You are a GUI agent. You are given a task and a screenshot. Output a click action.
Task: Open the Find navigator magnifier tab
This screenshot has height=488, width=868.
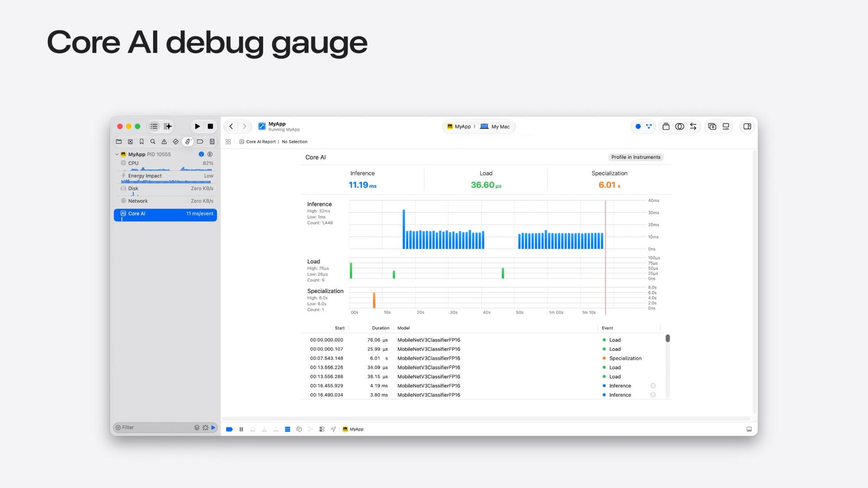click(x=153, y=141)
